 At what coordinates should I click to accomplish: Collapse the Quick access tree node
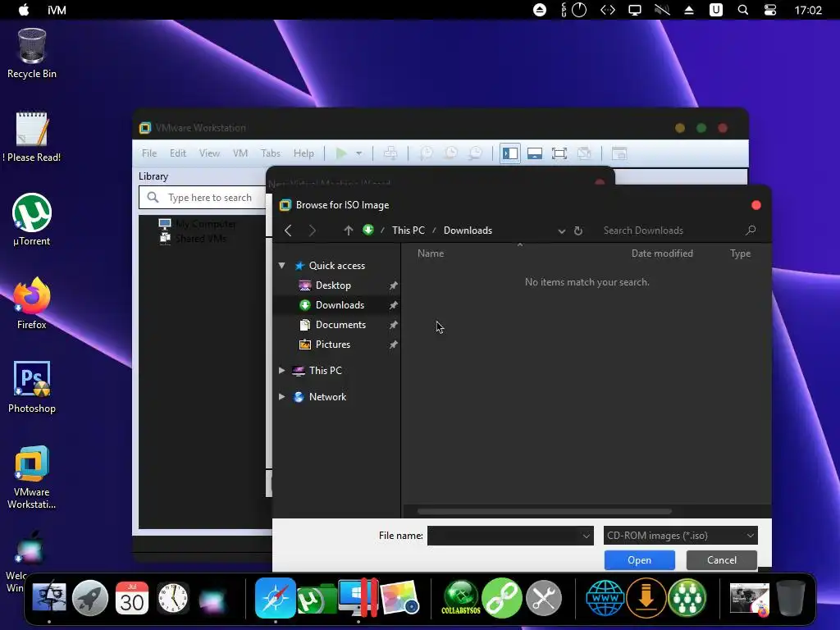(x=282, y=266)
